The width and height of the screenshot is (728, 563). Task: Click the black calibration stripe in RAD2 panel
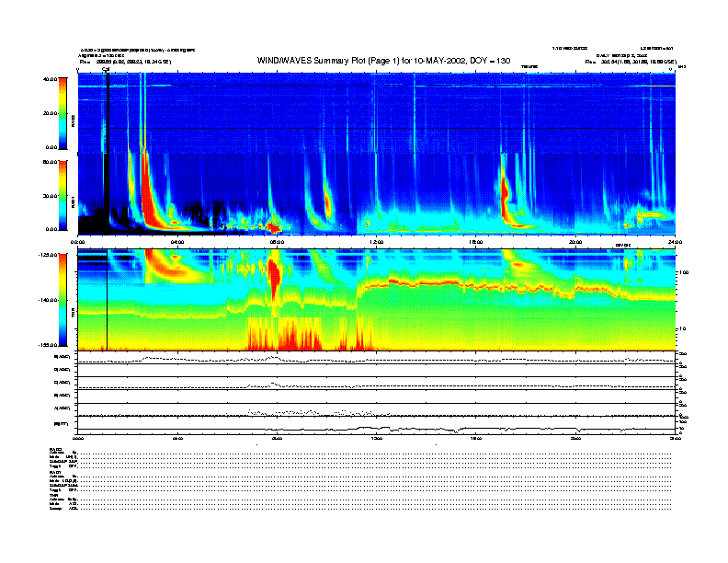click(108, 113)
